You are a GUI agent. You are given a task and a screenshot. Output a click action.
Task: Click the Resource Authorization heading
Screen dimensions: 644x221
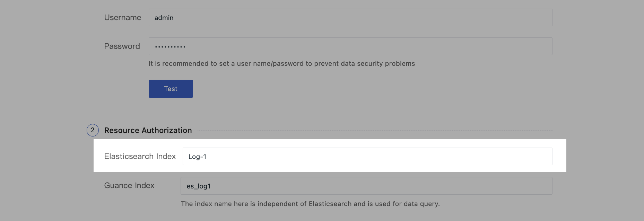click(148, 130)
